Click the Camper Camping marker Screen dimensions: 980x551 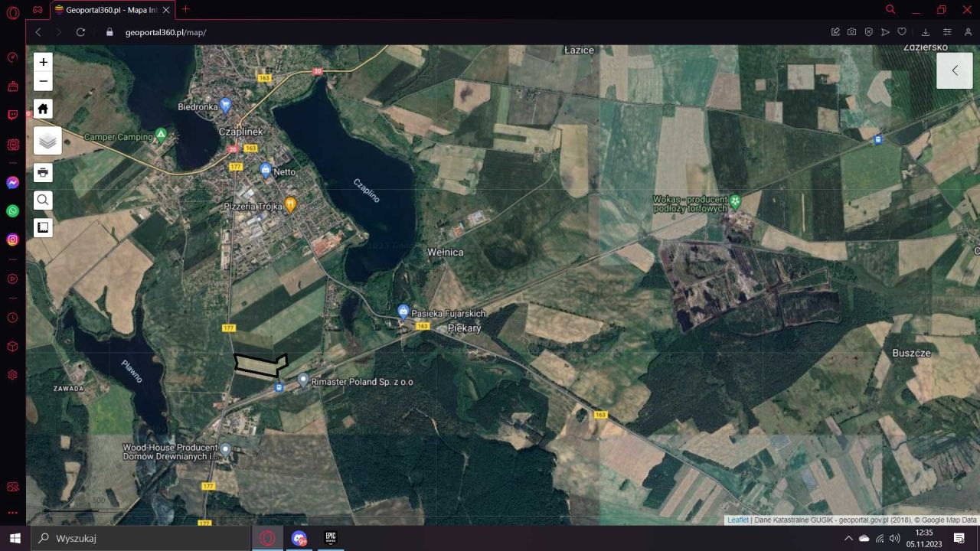click(x=161, y=134)
